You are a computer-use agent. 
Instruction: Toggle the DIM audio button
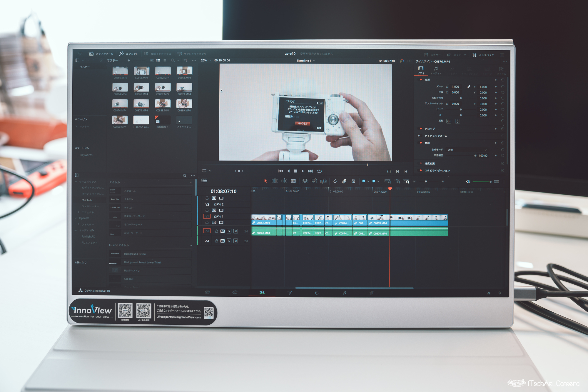point(497,181)
